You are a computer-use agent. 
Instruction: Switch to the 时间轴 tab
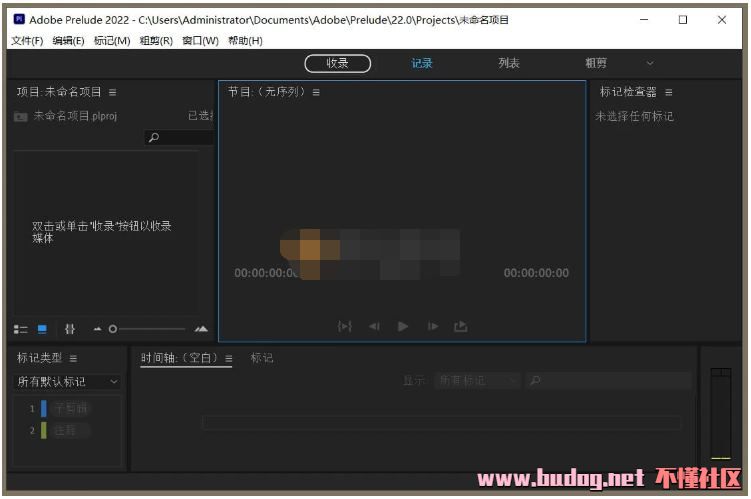[x=179, y=358]
